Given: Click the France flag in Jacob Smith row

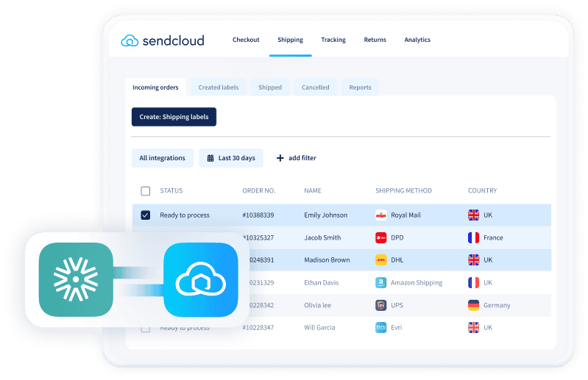Looking at the screenshot, I should pyautogui.click(x=474, y=237).
